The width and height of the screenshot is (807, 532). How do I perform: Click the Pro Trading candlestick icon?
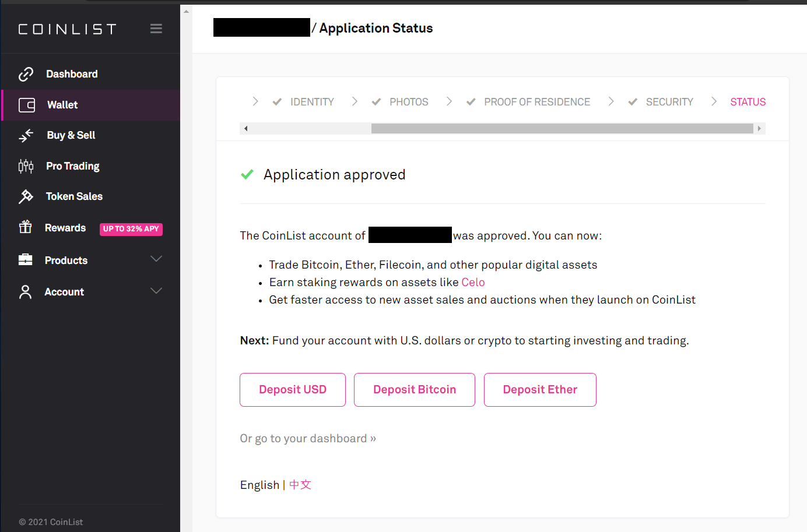click(x=26, y=166)
